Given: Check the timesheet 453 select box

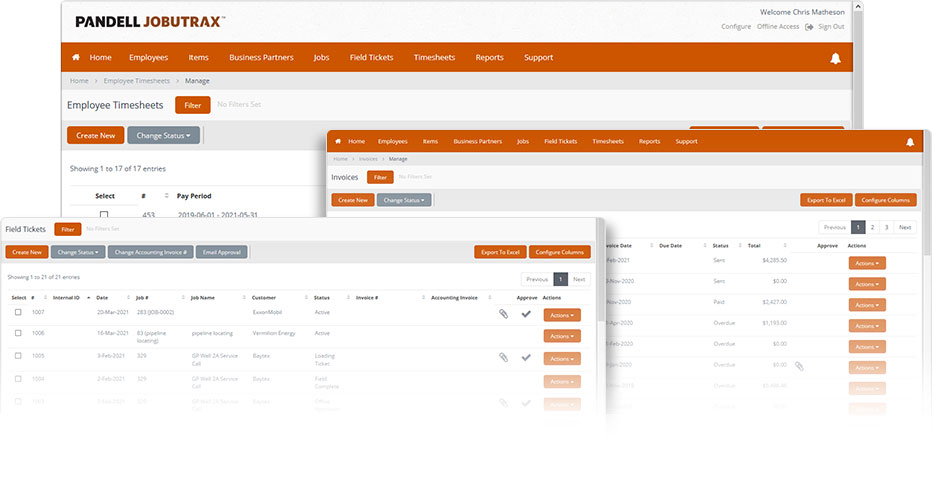Looking at the screenshot, I should pos(104,215).
